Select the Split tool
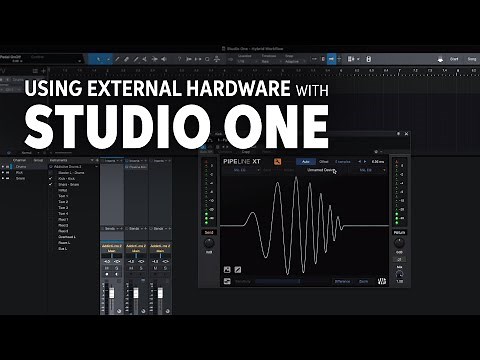480x360 pixels. point(117,59)
